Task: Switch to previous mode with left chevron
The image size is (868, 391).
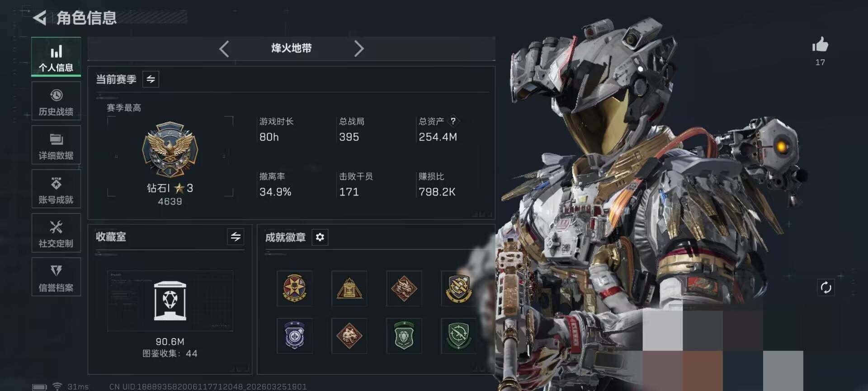Action: pyautogui.click(x=224, y=48)
